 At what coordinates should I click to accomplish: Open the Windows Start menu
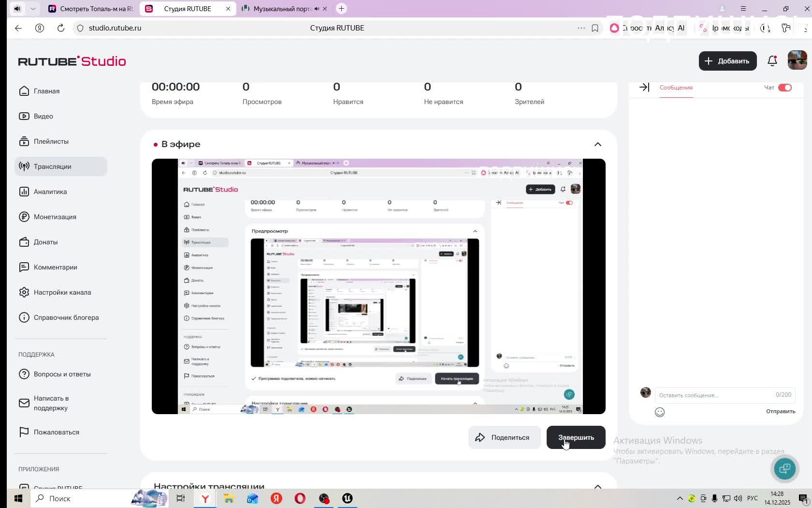tap(18, 498)
